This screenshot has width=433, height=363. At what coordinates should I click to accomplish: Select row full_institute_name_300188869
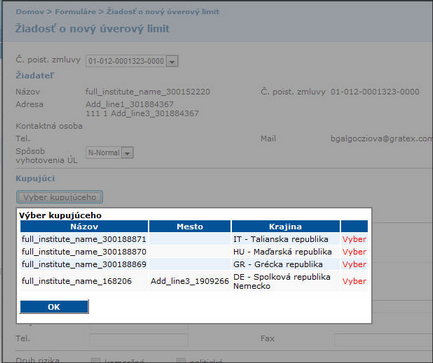tap(194, 264)
